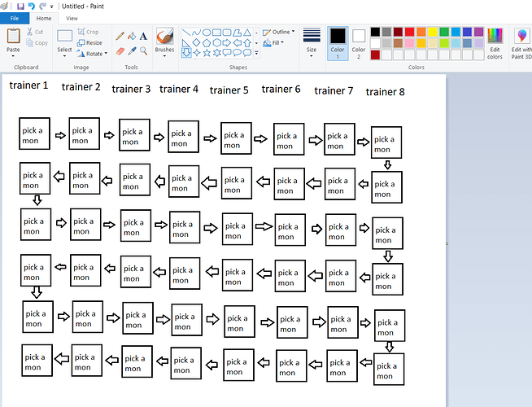Select the Magnifier tool

pos(143,51)
